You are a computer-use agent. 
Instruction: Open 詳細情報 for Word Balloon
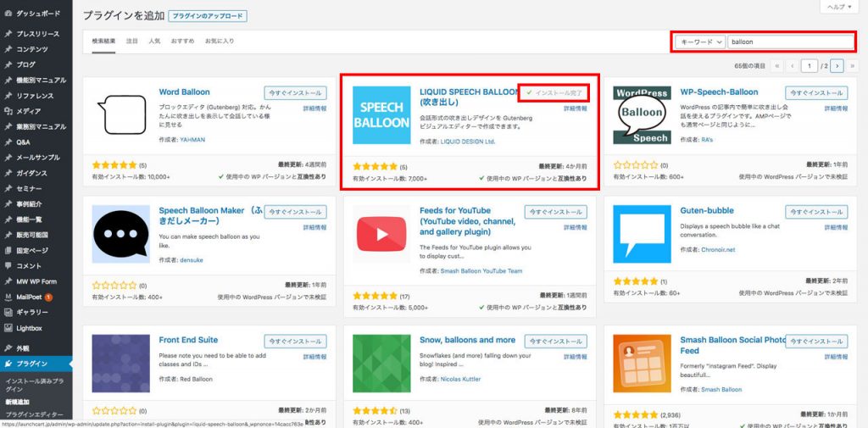pyautogui.click(x=314, y=108)
